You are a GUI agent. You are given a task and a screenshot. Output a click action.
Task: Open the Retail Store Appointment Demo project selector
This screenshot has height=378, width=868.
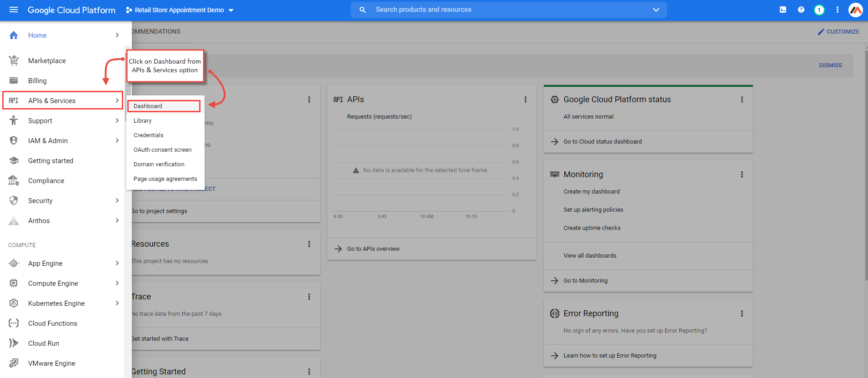tap(180, 10)
